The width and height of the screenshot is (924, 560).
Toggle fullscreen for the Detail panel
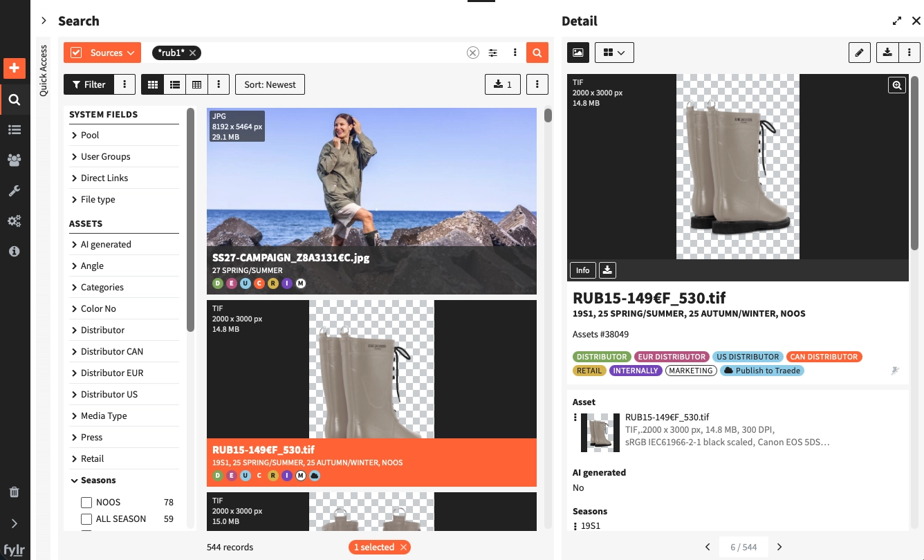point(897,21)
